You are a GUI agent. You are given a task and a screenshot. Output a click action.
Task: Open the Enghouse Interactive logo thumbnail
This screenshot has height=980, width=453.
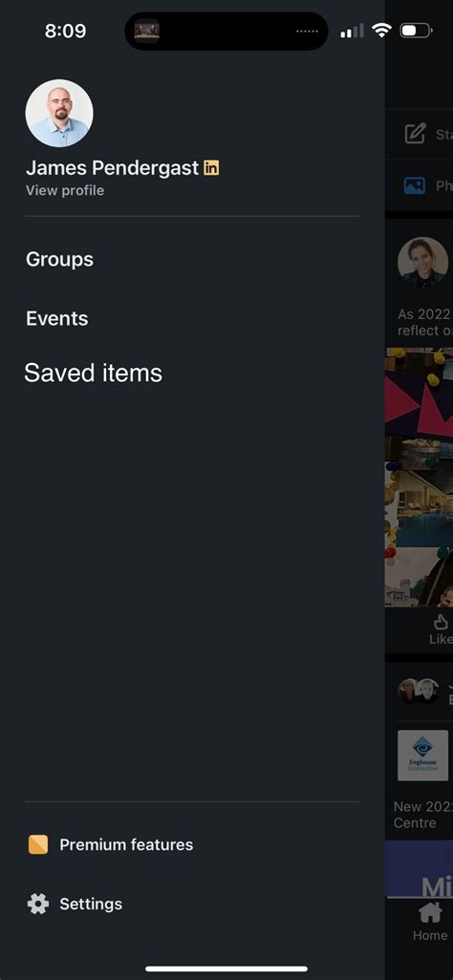[x=423, y=755]
